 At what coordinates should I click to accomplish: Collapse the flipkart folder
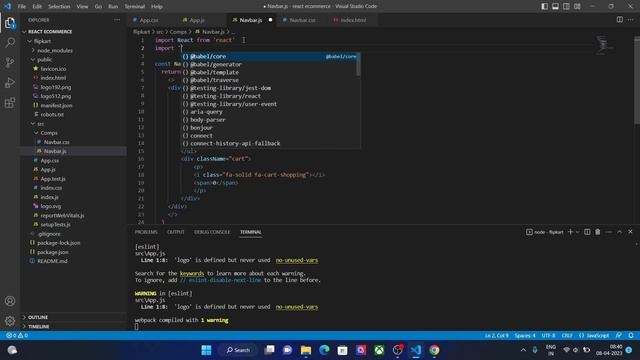click(42, 41)
